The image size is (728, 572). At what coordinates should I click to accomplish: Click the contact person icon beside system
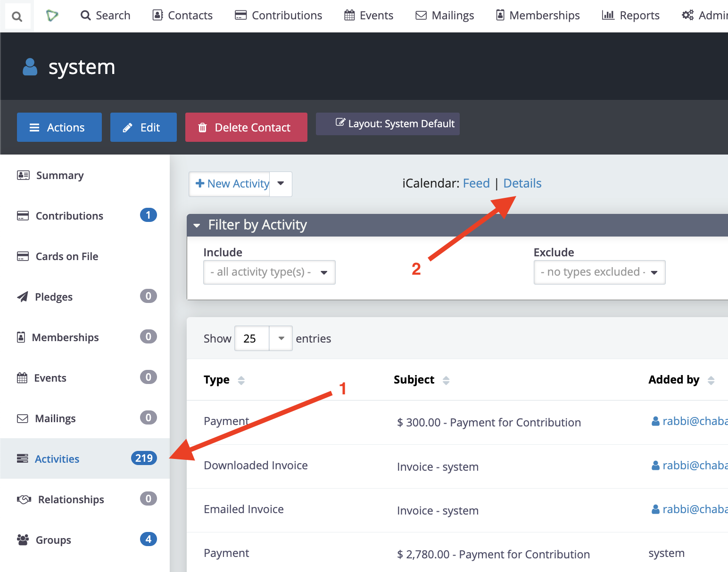click(30, 67)
